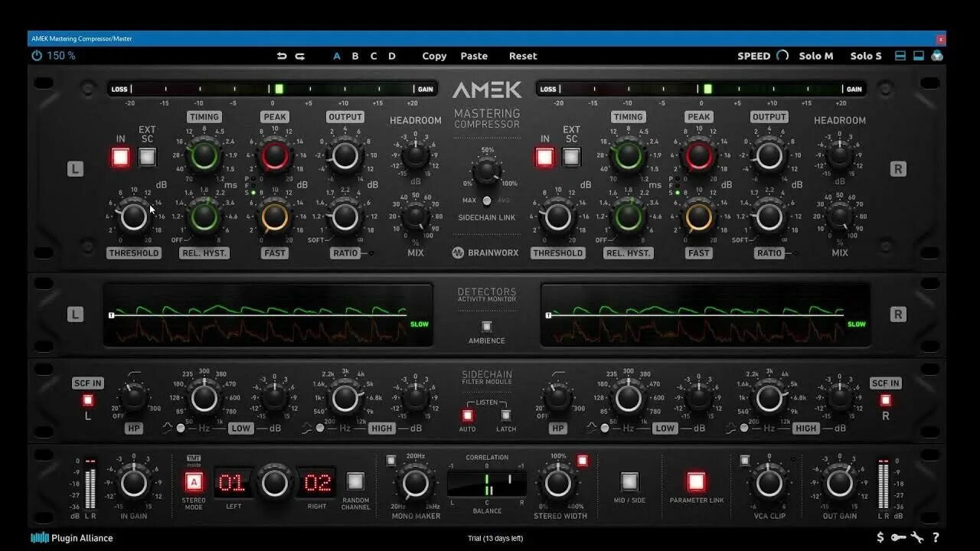
Task: Toggle the bottom panel view icon
Action: pos(919,56)
